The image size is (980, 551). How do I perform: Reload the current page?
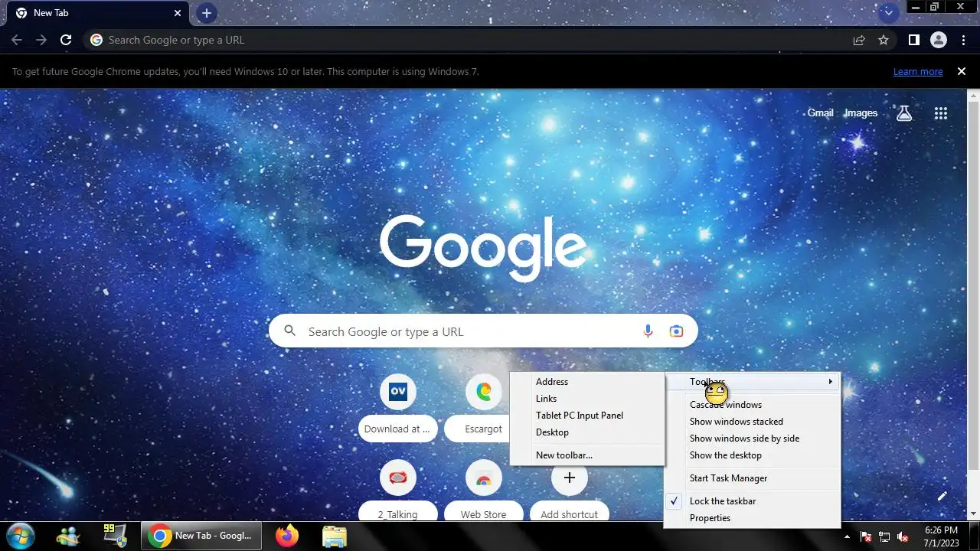point(66,40)
